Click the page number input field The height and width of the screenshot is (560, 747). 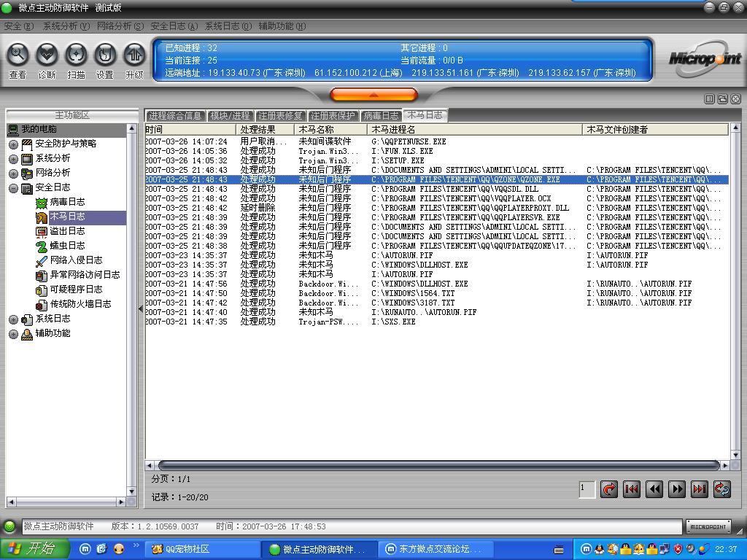pos(587,489)
